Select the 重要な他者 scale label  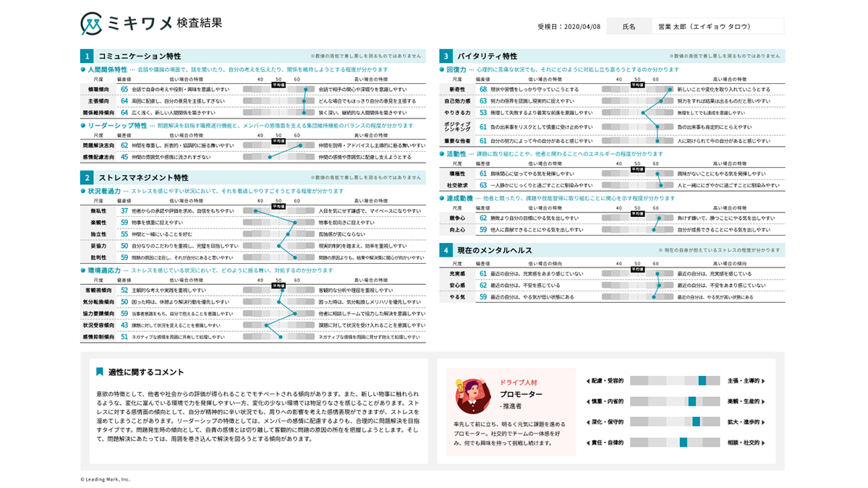click(457, 141)
